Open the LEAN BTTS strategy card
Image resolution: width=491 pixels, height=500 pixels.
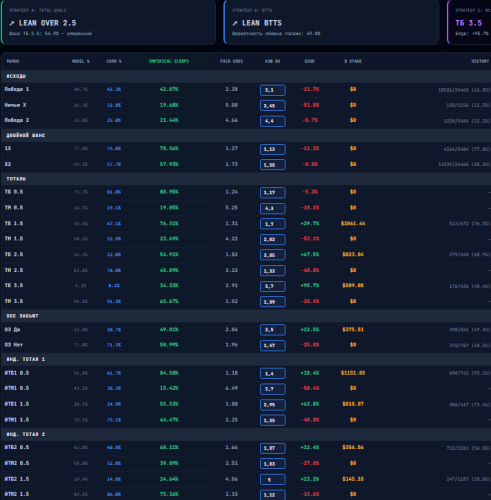click(331, 22)
